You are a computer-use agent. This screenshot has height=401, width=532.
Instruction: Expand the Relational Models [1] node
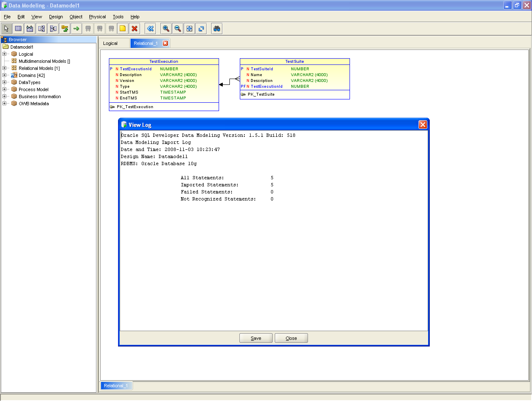[5, 68]
